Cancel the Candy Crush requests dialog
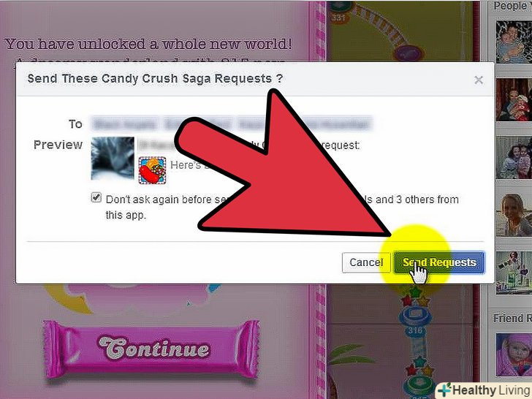Image resolution: width=532 pixels, height=399 pixels. [366, 262]
